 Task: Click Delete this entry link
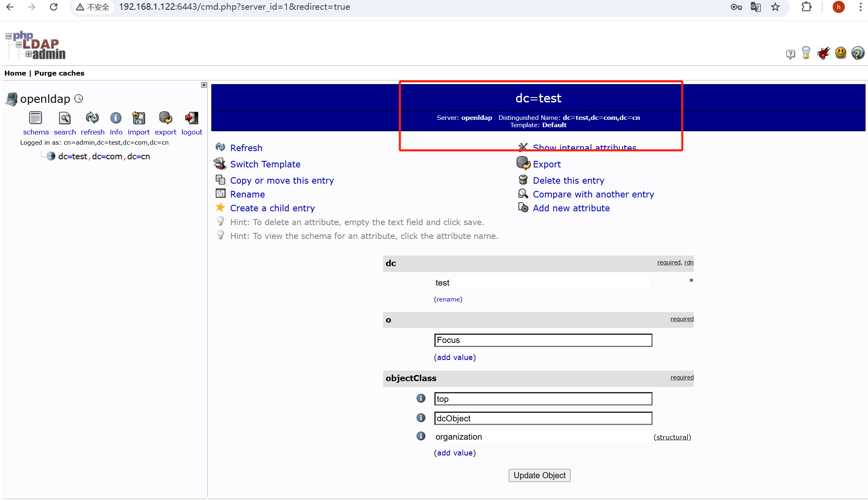click(569, 180)
